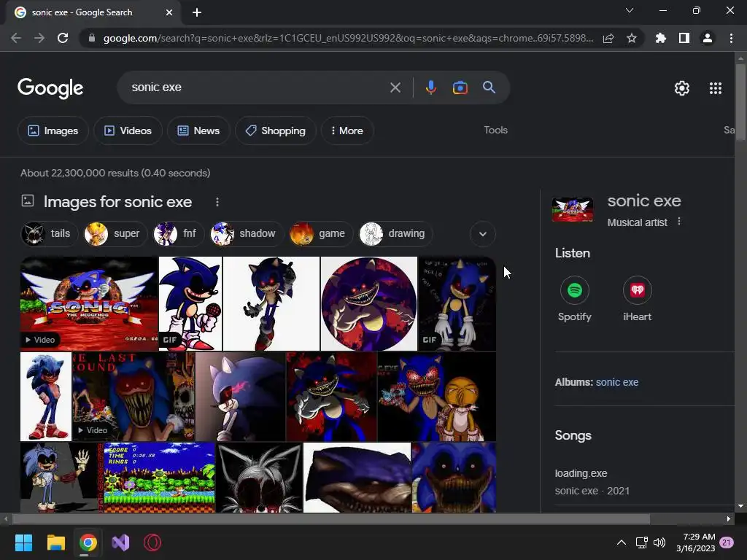
Task: Open the tab search chevron in title bar
Action: [630, 10]
